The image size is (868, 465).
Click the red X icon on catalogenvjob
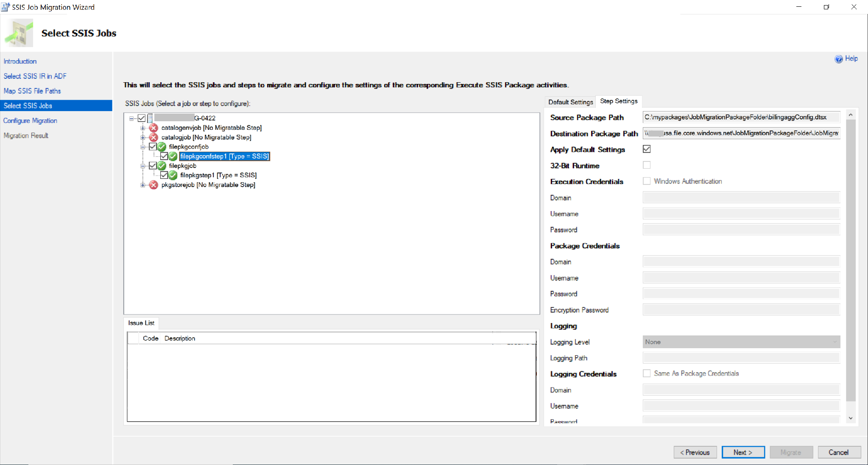point(154,128)
